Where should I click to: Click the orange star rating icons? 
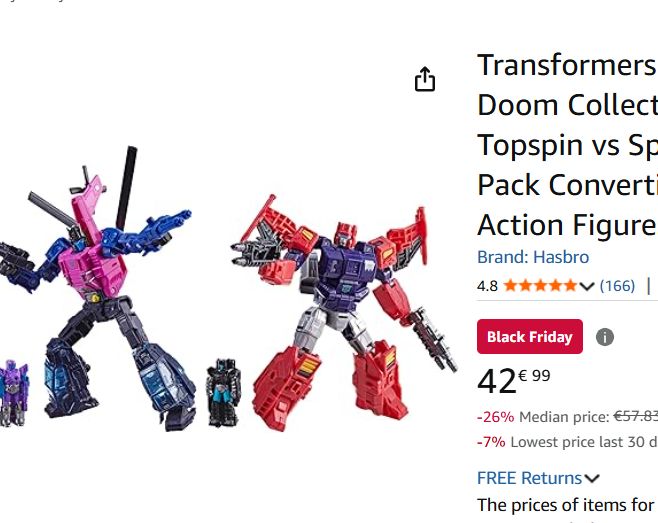click(540, 285)
